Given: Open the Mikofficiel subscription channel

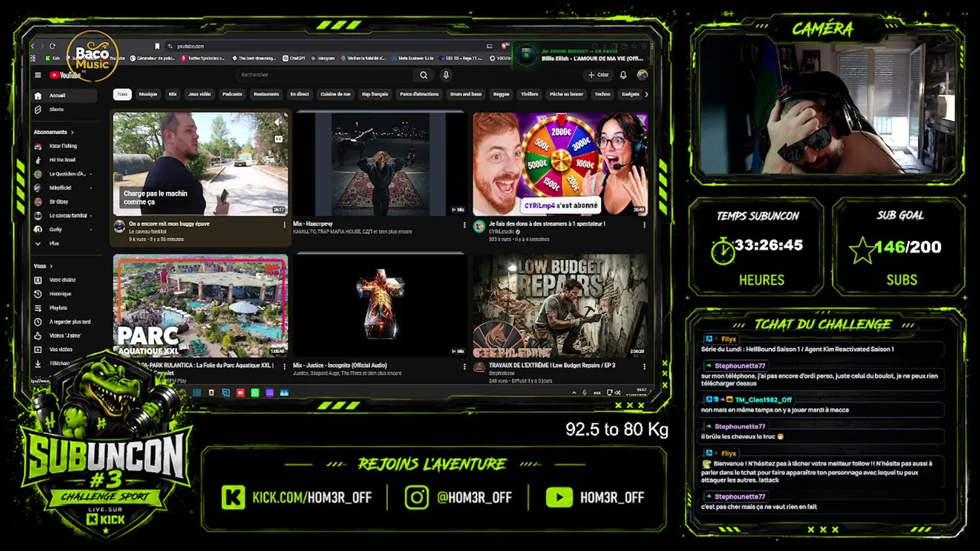Looking at the screenshot, I should click(x=64, y=187).
